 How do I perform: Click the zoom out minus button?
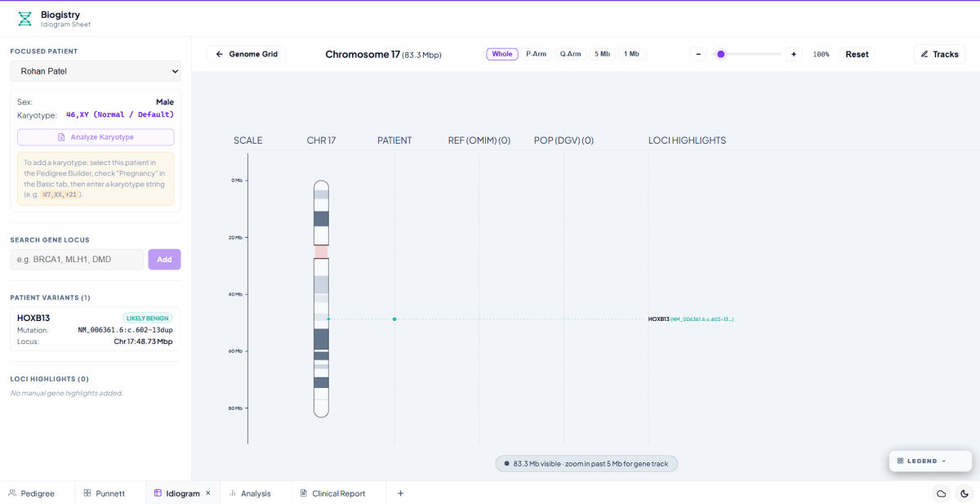click(698, 54)
